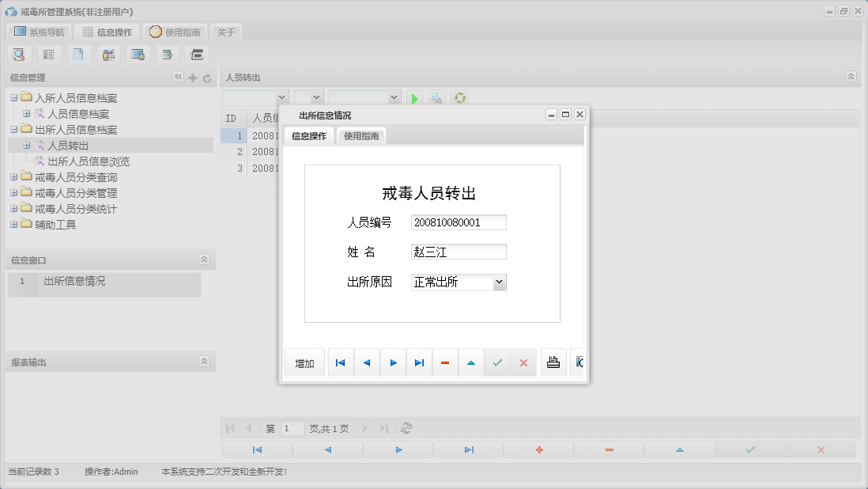Click the printer icon in the dialog
Viewport: 868px width, 489px height.
(x=553, y=362)
